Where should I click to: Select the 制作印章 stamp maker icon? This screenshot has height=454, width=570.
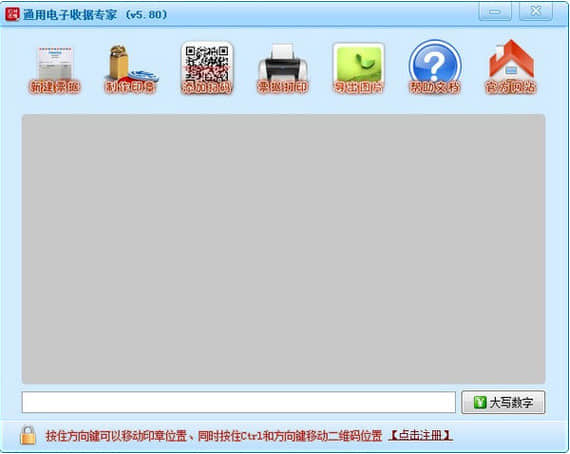click(130, 69)
